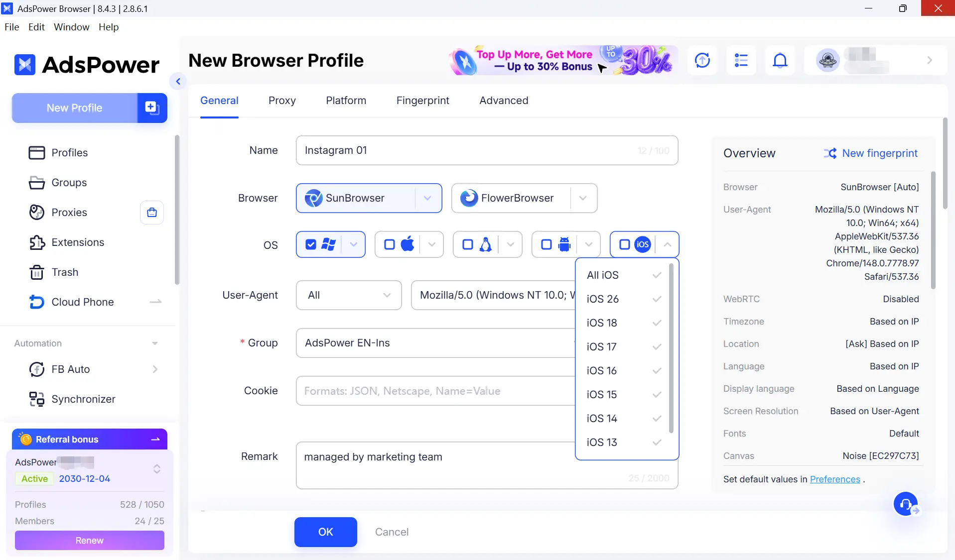Toggle iOS 15 version option
Image resolution: width=955 pixels, height=560 pixels.
pos(623,395)
